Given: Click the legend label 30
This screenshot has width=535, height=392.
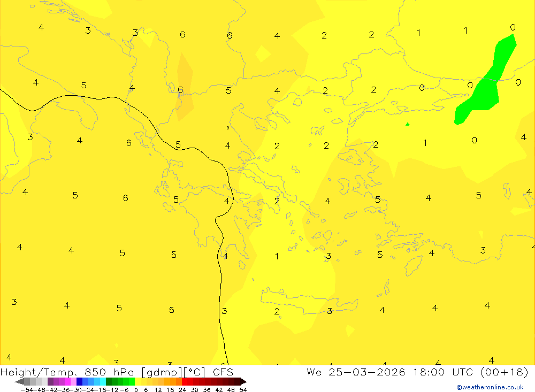Looking at the screenshot, I should coord(195,390).
